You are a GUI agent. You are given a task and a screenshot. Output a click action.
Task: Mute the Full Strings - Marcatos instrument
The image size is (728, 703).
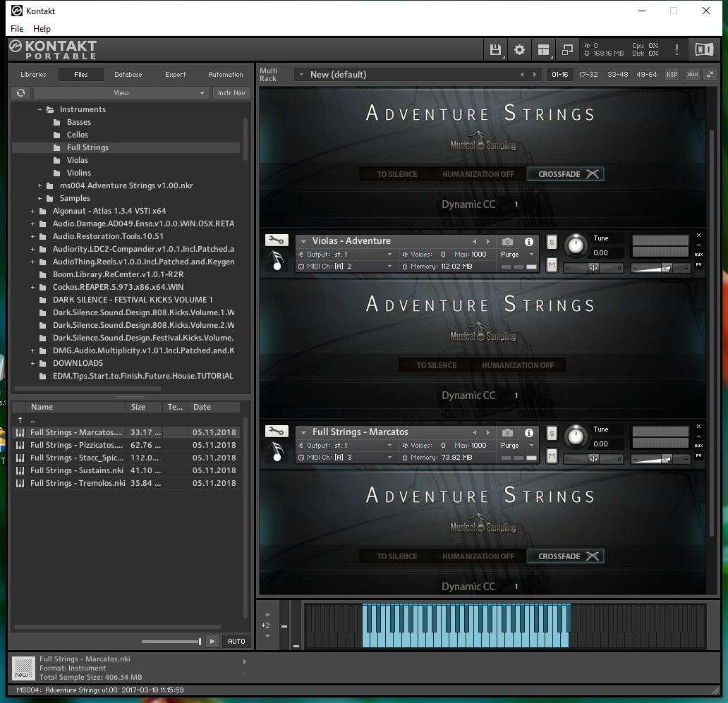pyautogui.click(x=552, y=456)
